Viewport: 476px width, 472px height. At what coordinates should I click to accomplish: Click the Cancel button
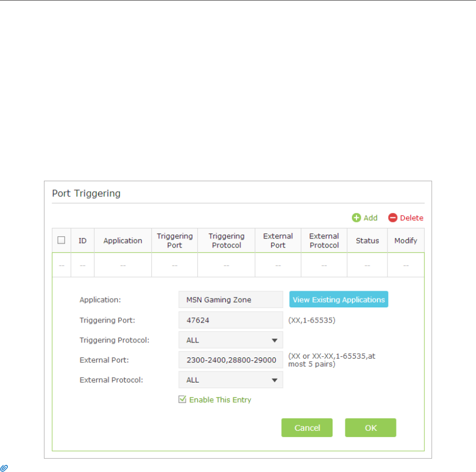pyautogui.click(x=307, y=428)
